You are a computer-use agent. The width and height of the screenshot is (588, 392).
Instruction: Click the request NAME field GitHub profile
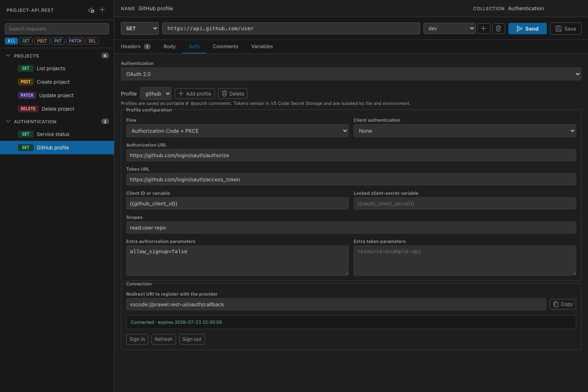[x=156, y=8]
